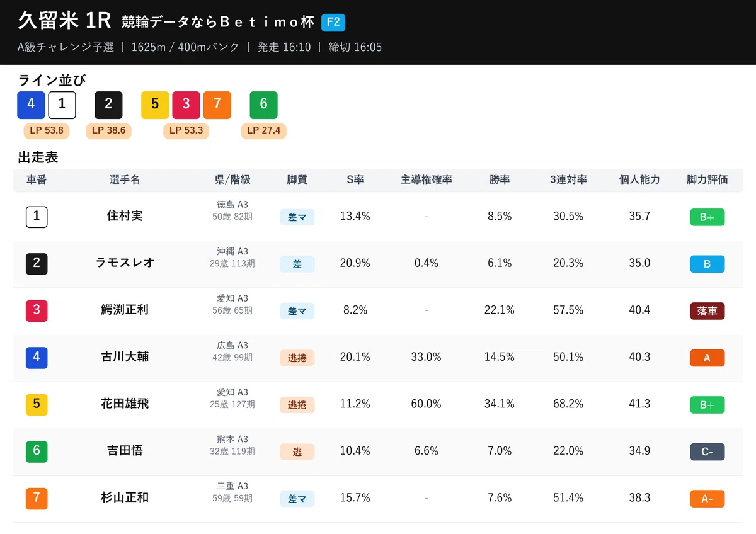This screenshot has width=756, height=534.
Task: Click the LP 27.4 line power tag
Action: click(x=263, y=131)
